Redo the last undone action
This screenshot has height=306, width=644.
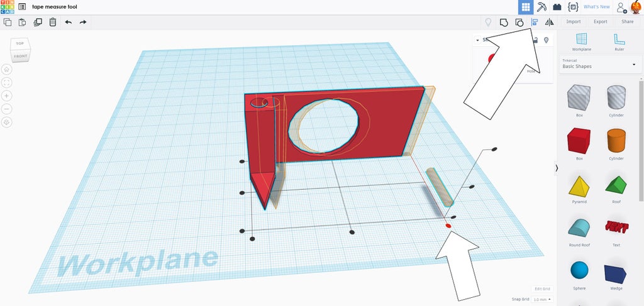tap(83, 22)
